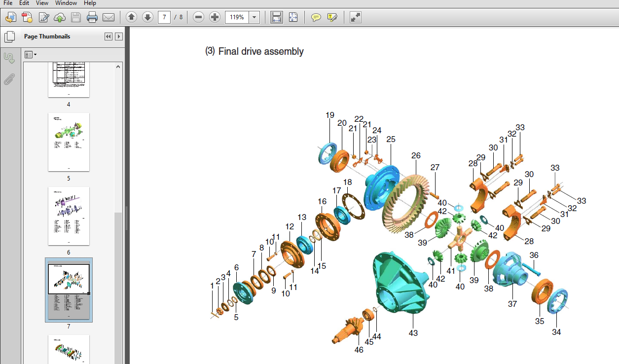This screenshot has width=619, height=364.
Task: Open the Attachments paperclip panel
Action: (9, 79)
